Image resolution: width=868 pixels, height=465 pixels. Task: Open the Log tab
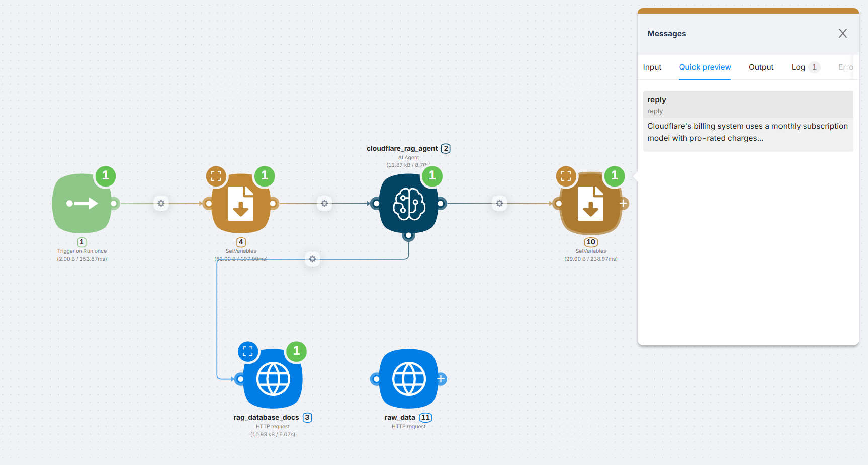[x=798, y=67]
